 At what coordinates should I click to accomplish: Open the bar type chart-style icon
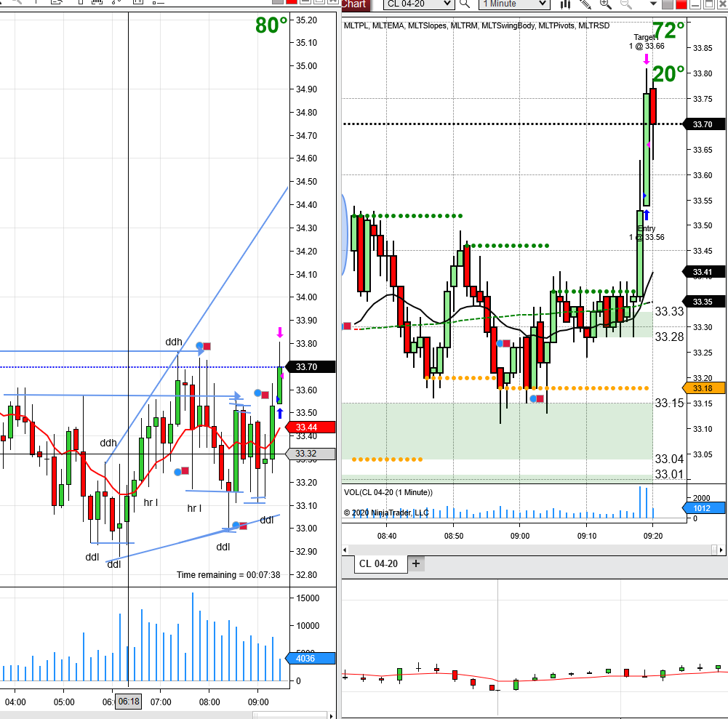[x=565, y=4]
